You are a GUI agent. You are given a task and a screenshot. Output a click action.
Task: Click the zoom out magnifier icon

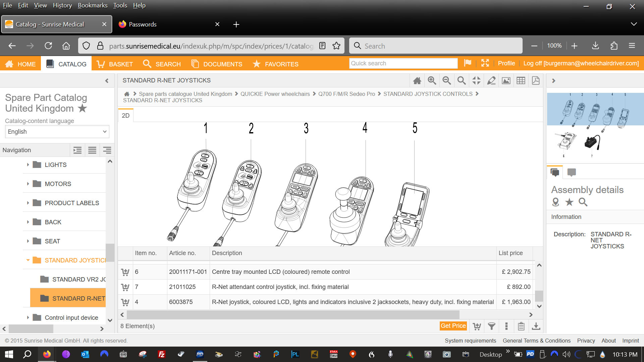coord(446,80)
